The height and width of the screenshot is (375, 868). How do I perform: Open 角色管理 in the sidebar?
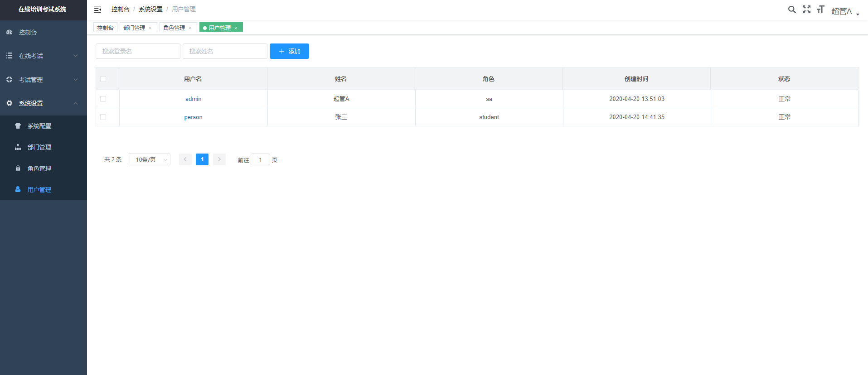point(44,168)
